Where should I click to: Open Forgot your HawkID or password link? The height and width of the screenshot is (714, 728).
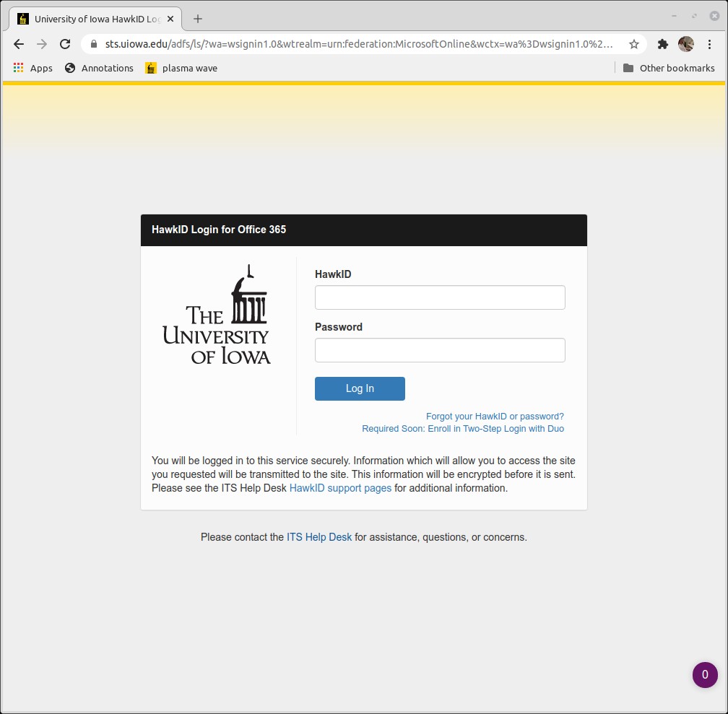click(495, 417)
